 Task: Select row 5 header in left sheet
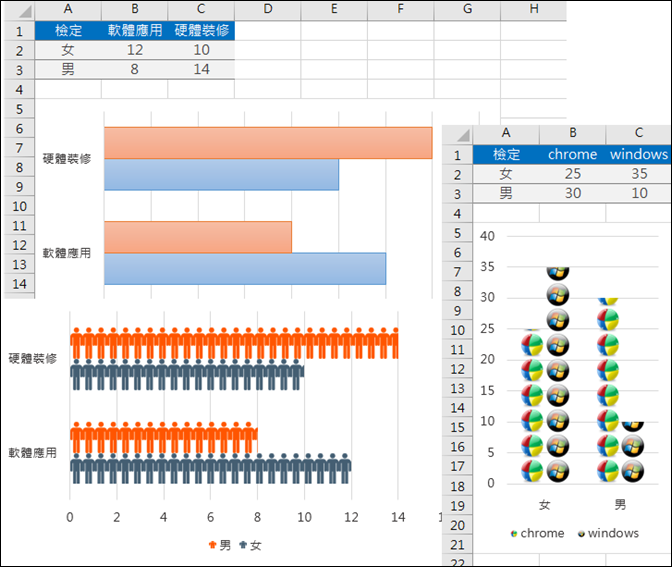(x=19, y=109)
